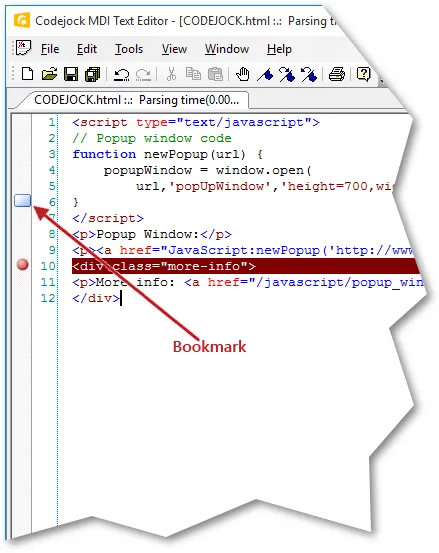This screenshot has width=439, height=553.
Task: Expand the Window menu
Action: point(227,49)
